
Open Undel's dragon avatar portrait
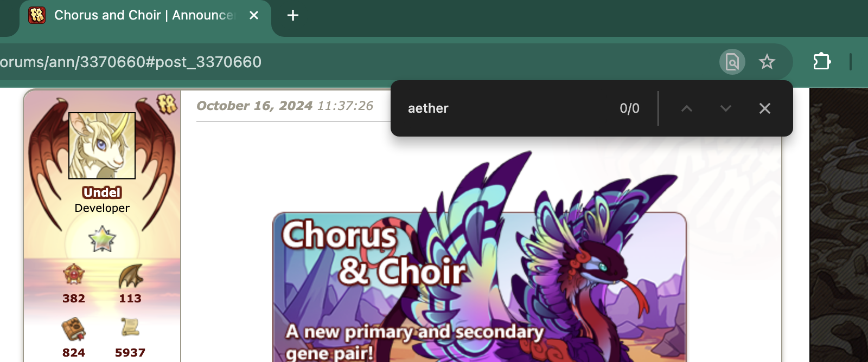(102, 146)
